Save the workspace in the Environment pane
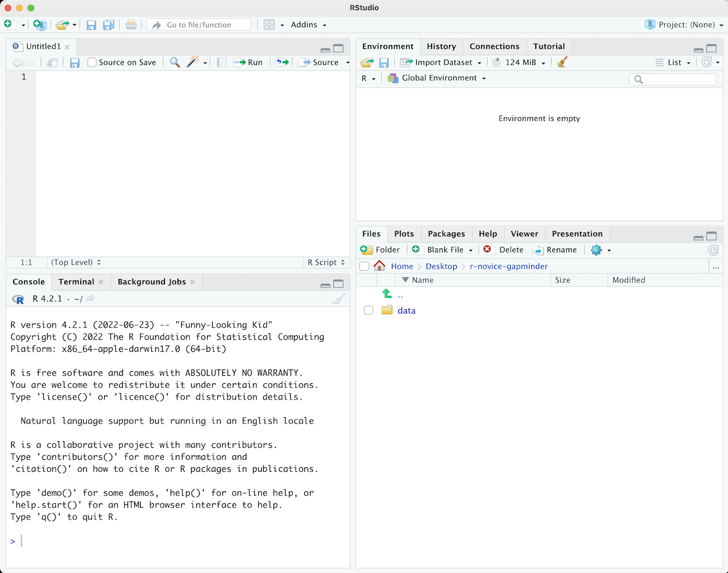This screenshot has width=728, height=573. [384, 63]
